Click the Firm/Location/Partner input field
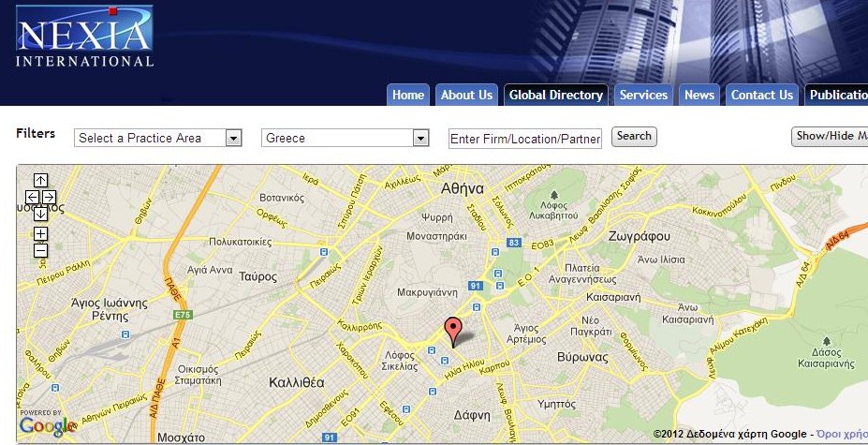The height and width of the screenshot is (445, 868). pos(524,139)
